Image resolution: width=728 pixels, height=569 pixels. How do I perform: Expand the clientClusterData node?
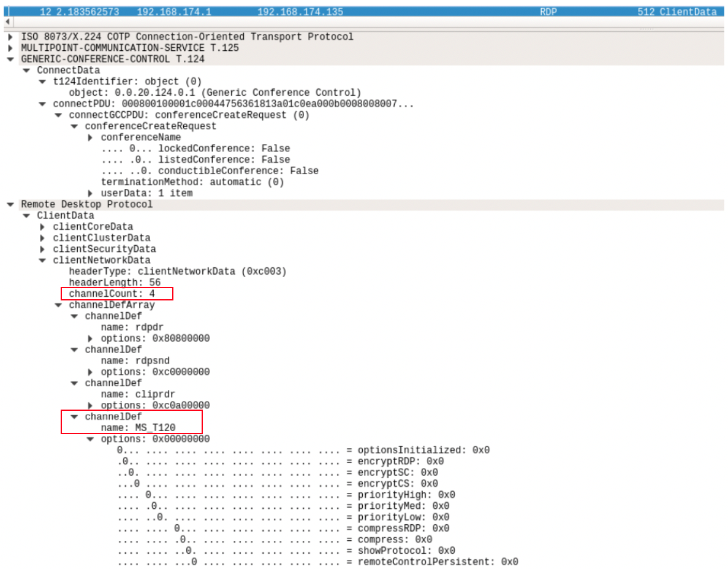tap(42, 238)
